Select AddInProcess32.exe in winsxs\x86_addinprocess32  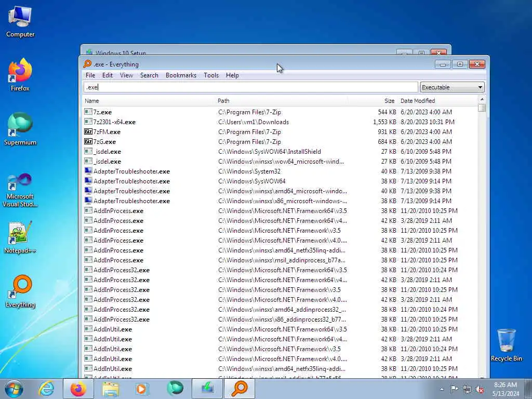click(x=122, y=320)
